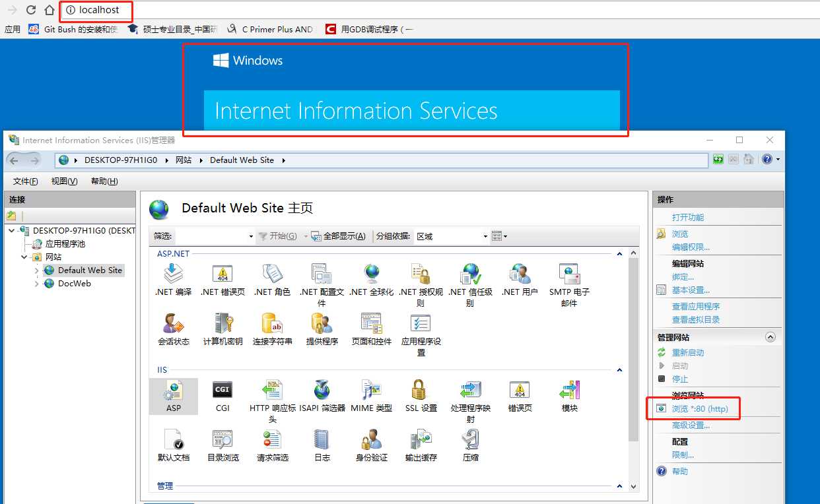Open the 编辑权限... action link
The width and height of the screenshot is (820, 504).
tap(691, 247)
